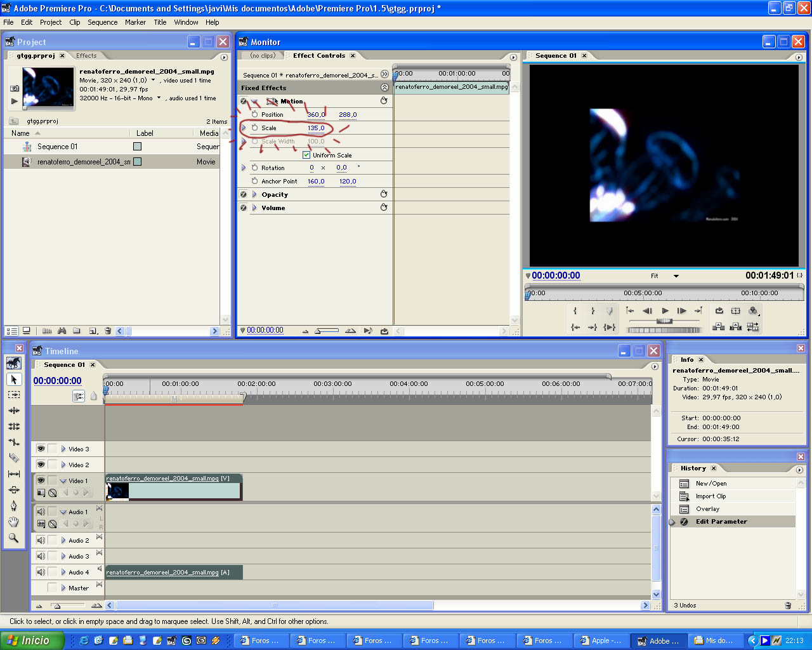Screen dimensions: 812x650
Task: Collapse the Motion effect properties
Action: [x=255, y=101]
